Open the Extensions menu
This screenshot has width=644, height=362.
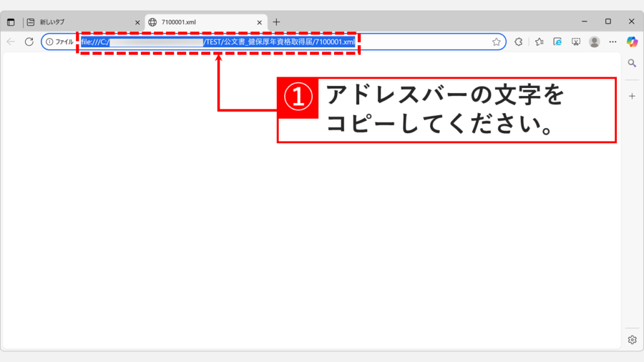click(x=518, y=41)
